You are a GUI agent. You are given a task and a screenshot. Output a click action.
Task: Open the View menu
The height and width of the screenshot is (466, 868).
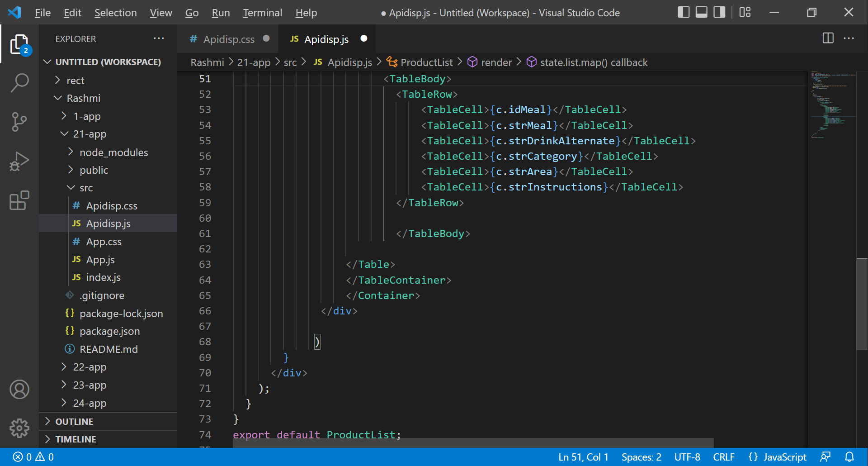161,13
